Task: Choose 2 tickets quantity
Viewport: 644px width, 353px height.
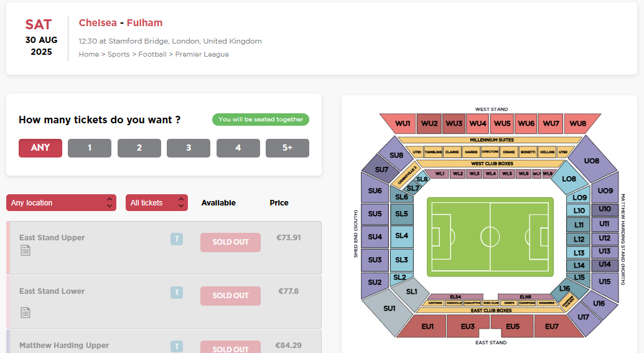Action: pyautogui.click(x=139, y=148)
